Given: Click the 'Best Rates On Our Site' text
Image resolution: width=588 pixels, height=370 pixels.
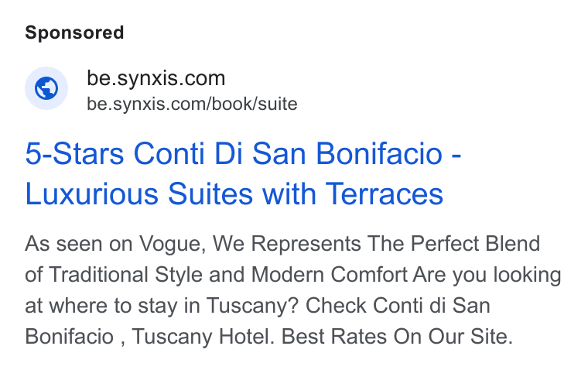Looking at the screenshot, I should click(x=397, y=336).
